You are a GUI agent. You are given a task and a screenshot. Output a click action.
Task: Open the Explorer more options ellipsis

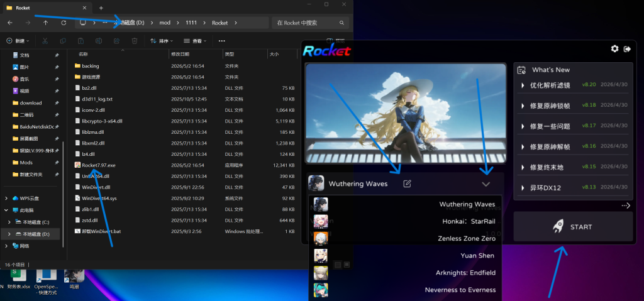[x=222, y=41]
